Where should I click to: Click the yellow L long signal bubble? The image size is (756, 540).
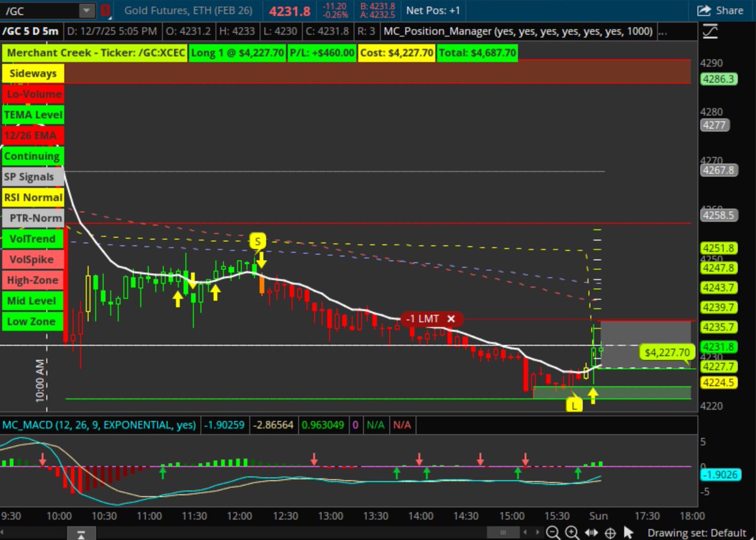(x=573, y=405)
